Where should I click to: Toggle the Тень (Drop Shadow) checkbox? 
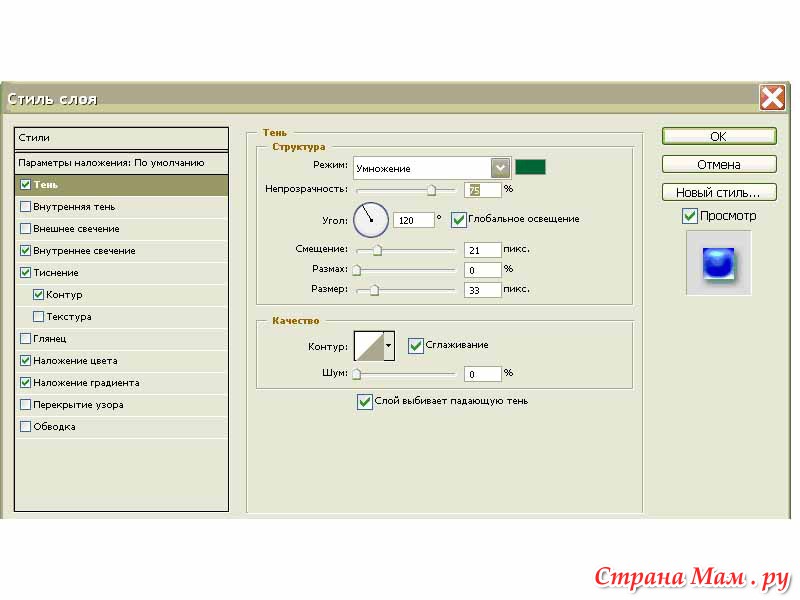[x=25, y=185]
